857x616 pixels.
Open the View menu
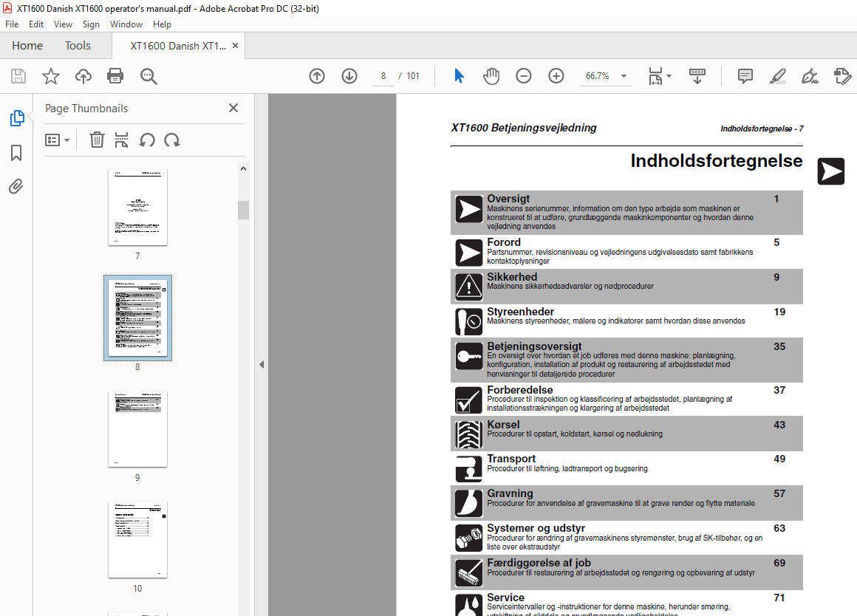pos(63,24)
